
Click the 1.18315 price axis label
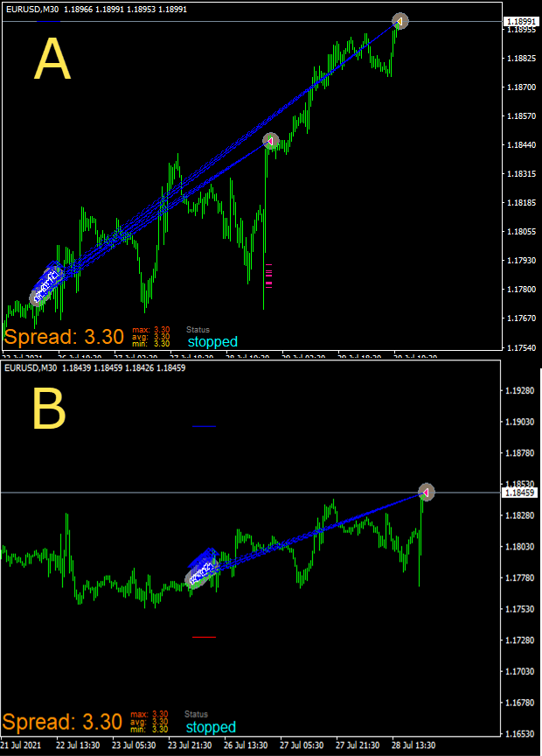pyautogui.click(x=521, y=173)
